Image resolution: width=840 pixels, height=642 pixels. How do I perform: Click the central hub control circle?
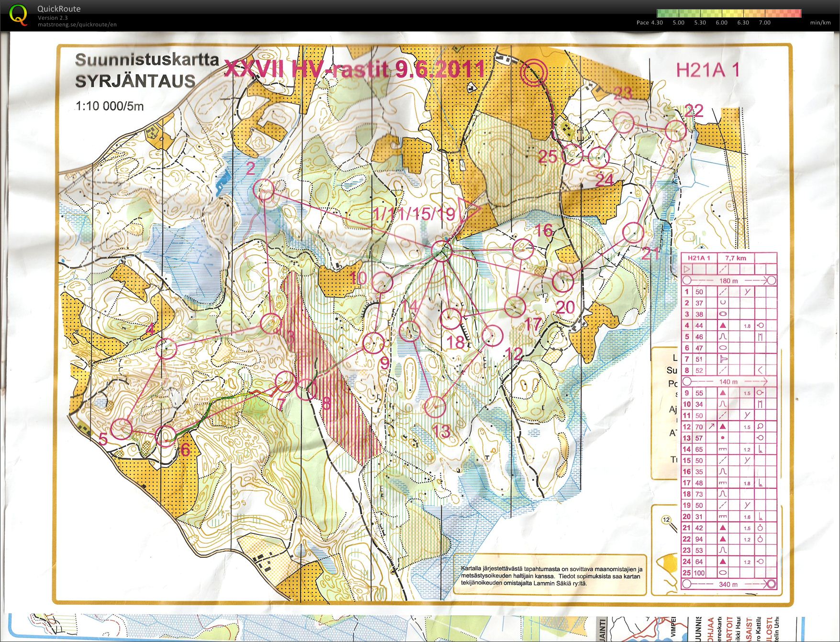(441, 251)
